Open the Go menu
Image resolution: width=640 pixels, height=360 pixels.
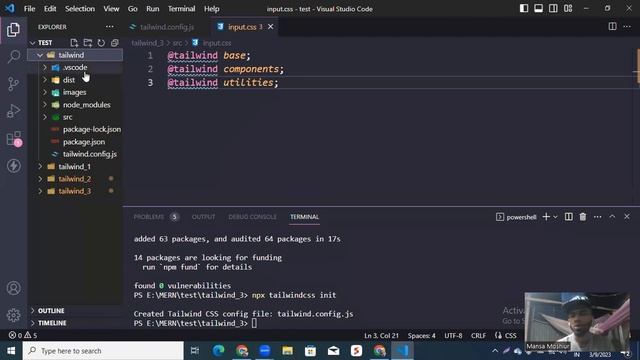click(133, 9)
